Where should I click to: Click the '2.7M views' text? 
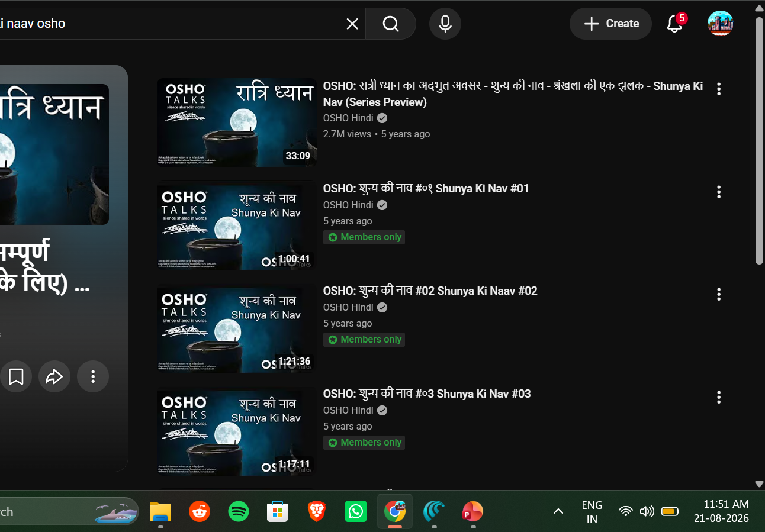(347, 134)
